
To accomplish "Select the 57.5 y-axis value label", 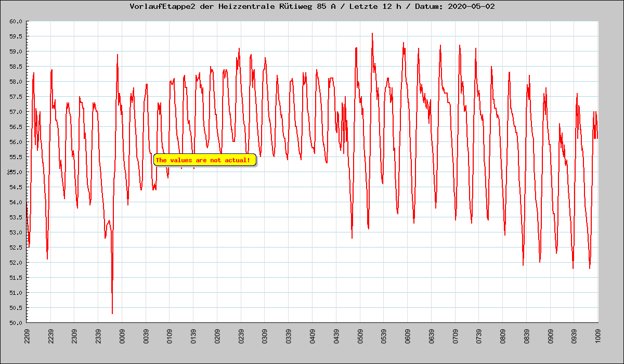I will [15, 97].
